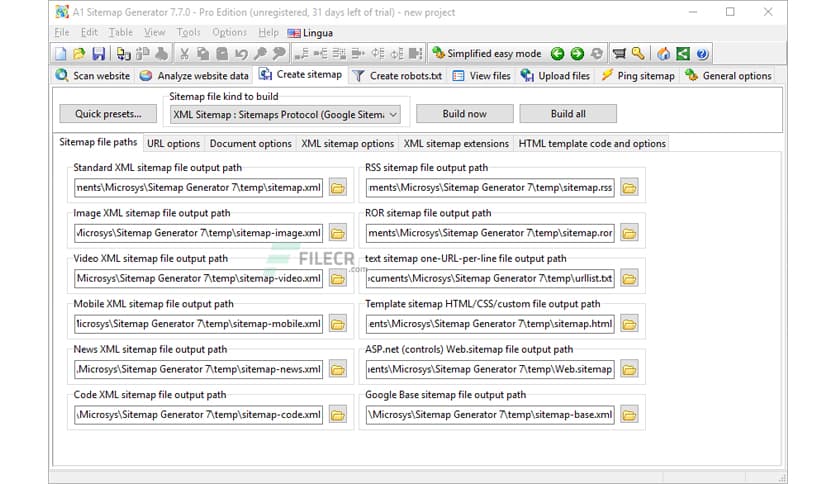This screenshot has height=484, width=836.
Task: Click the green Share icon
Action: tap(682, 54)
